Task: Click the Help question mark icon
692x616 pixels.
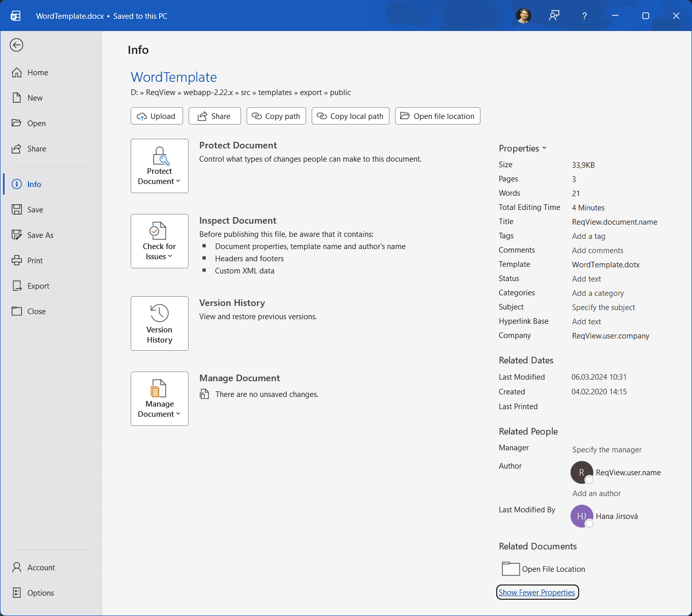Action: click(x=585, y=16)
